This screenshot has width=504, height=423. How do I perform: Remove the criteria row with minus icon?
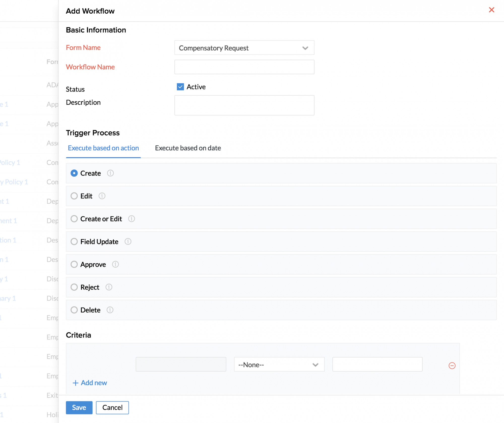pos(452,365)
